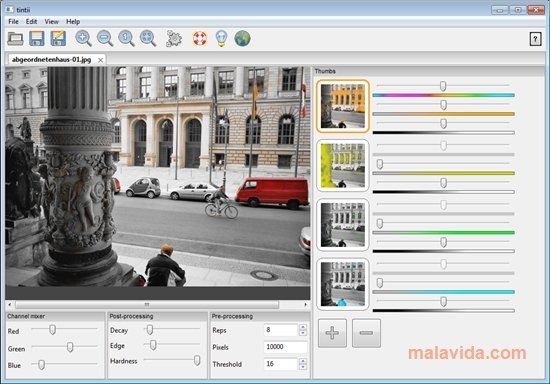
Task: Open the Edit menu
Action: point(31,22)
